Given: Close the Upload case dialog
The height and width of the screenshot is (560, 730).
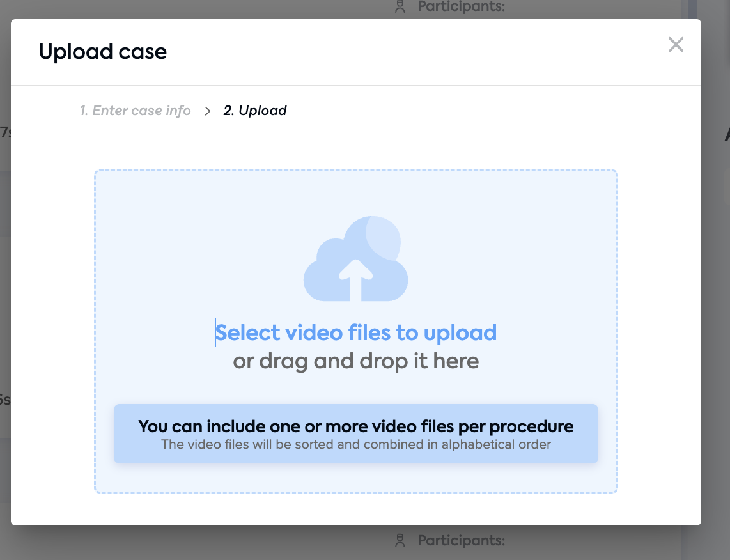Looking at the screenshot, I should click(x=676, y=45).
